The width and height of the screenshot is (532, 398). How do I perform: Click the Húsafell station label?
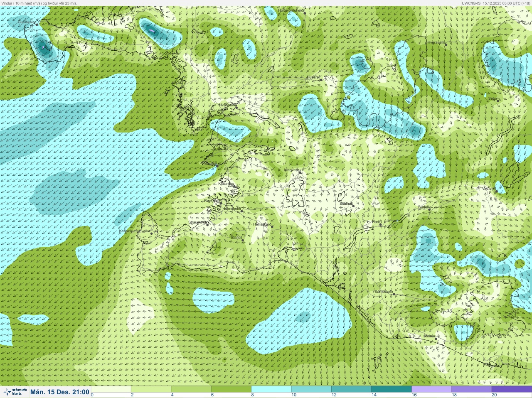coord(313,77)
